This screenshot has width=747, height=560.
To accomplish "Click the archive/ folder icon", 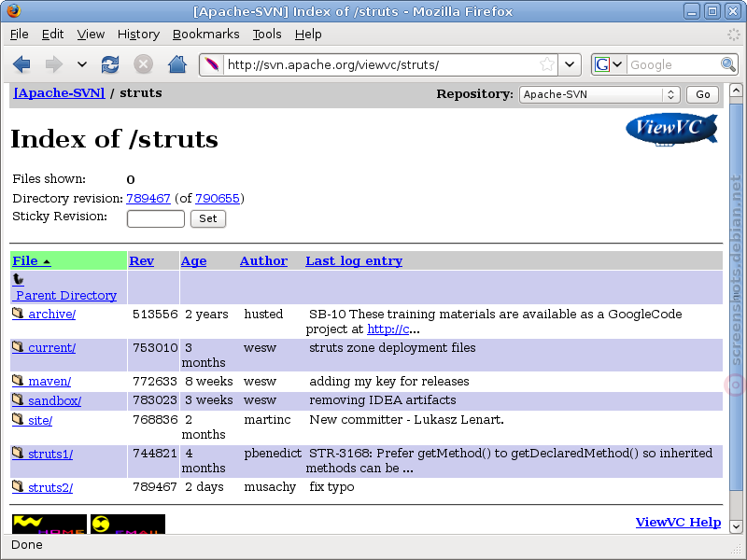I will pyautogui.click(x=18, y=313).
